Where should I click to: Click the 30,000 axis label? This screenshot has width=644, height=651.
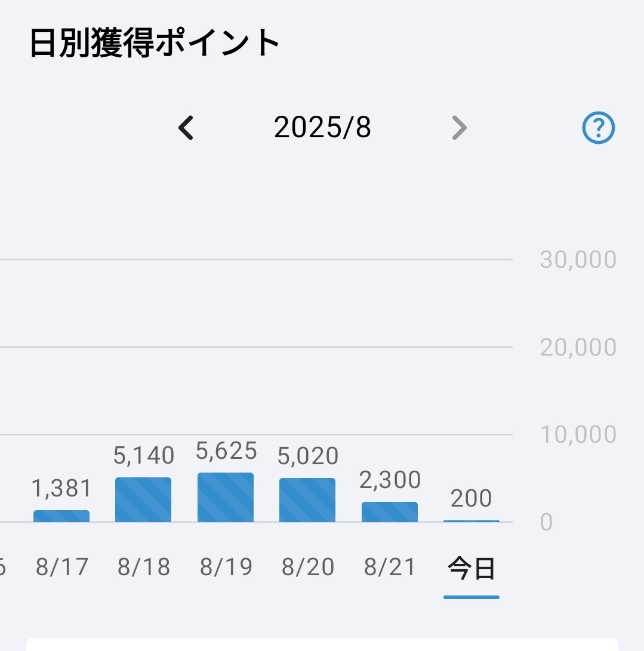[x=578, y=260]
